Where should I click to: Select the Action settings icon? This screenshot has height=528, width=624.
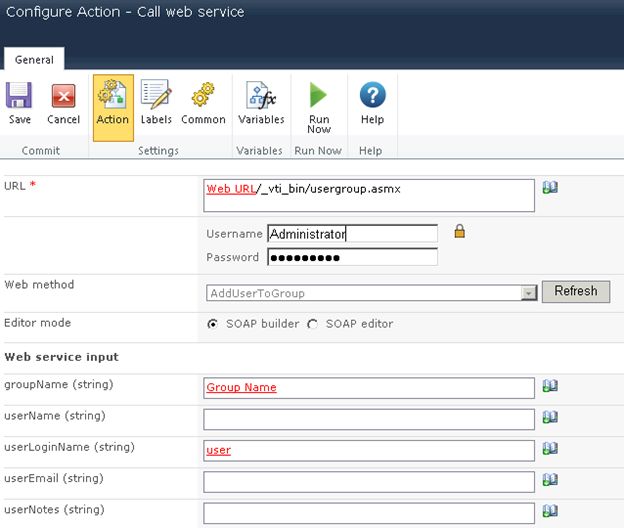pos(113,95)
